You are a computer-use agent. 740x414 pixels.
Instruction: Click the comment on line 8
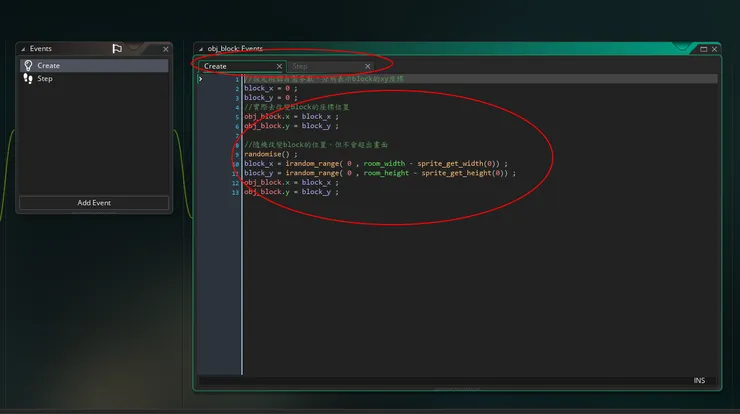tap(316, 145)
